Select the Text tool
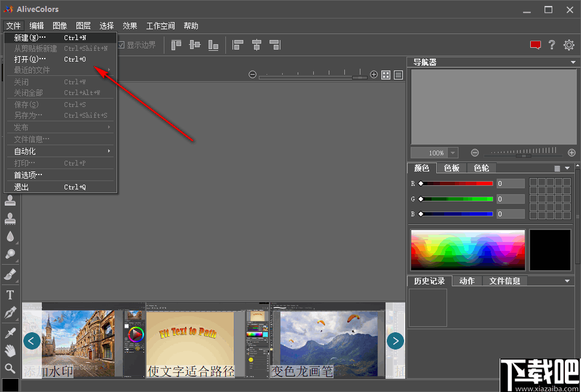This screenshot has height=392, width=581. click(10, 295)
